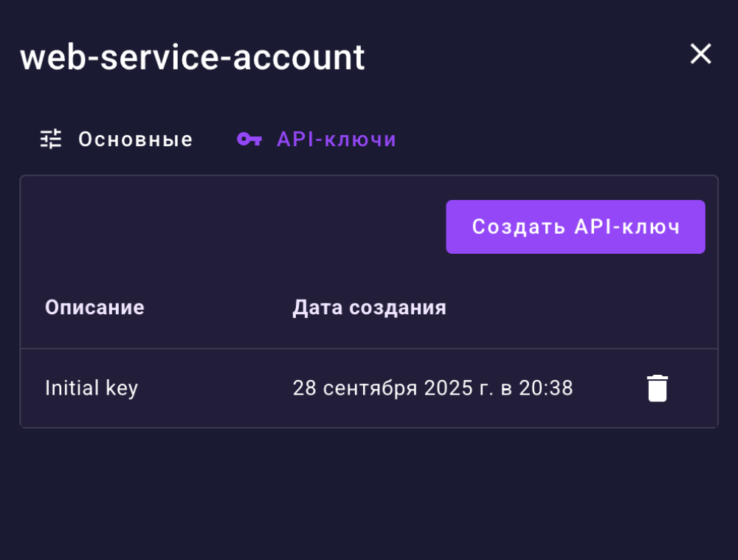Click the text Initial key
The width and height of the screenshot is (738, 560).
click(x=92, y=388)
